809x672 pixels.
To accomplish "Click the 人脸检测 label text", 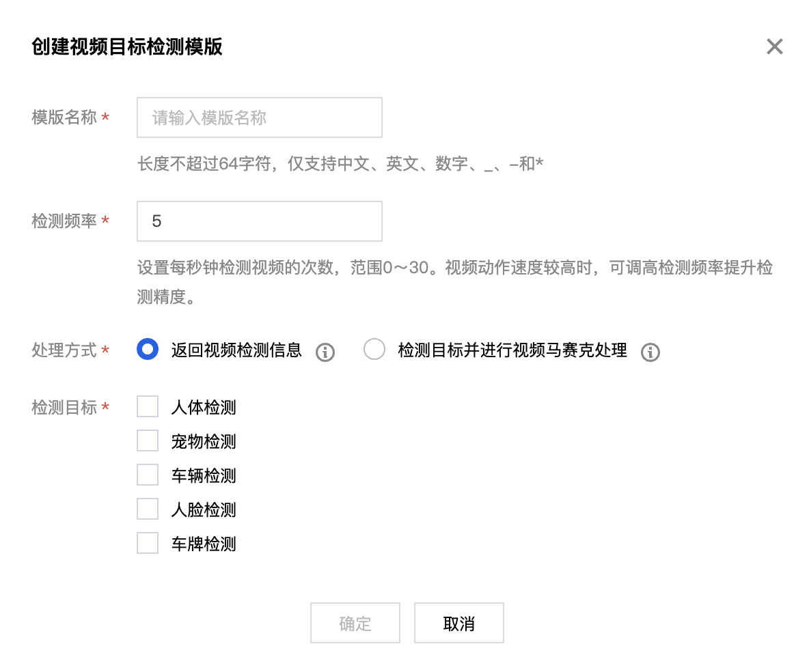I will point(204,510).
